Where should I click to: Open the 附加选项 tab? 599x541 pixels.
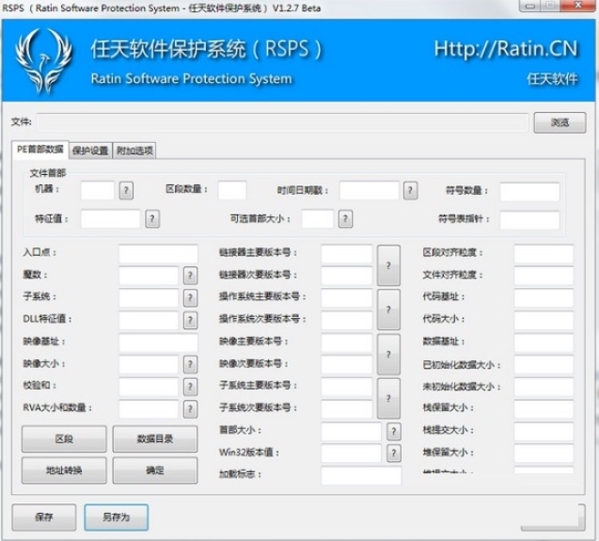[134, 151]
